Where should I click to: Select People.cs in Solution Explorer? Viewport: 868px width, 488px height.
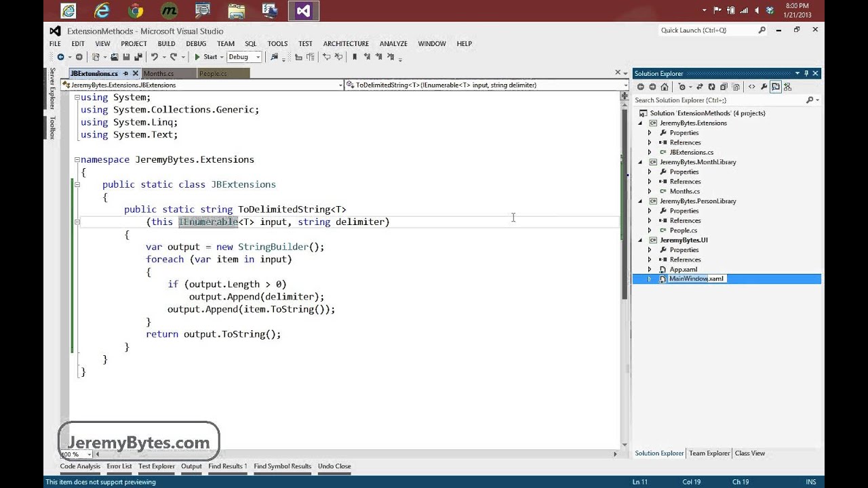[x=683, y=230]
